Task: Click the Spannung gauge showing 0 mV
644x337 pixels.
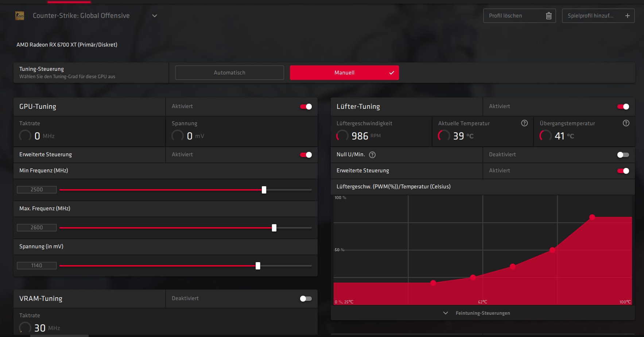Action: point(178,136)
